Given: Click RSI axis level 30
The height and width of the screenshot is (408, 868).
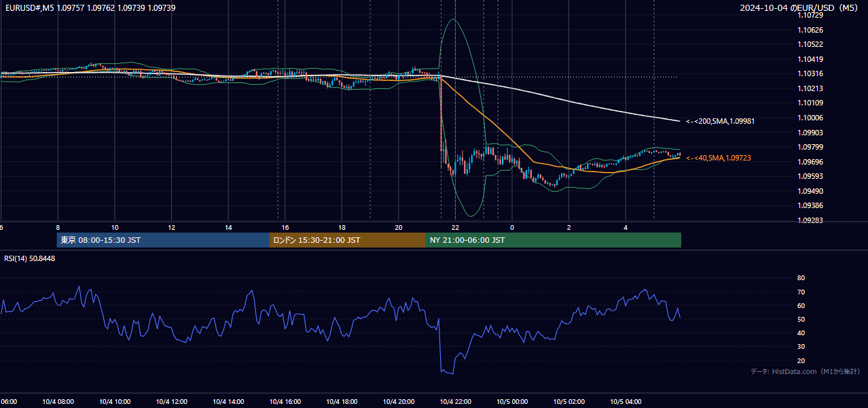Looking at the screenshot, I should point(801,346).
